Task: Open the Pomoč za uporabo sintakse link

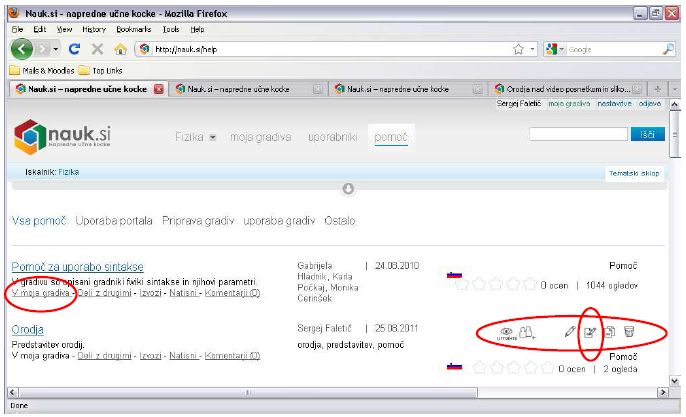Action: point(77,267)
